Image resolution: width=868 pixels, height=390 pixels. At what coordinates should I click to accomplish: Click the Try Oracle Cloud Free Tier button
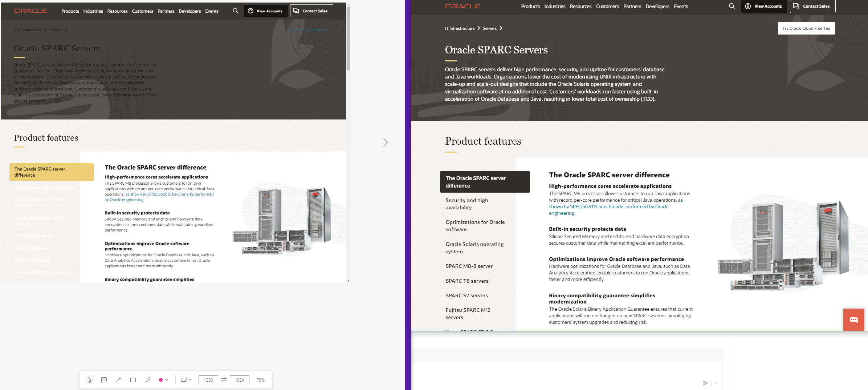tap(806, 28)
